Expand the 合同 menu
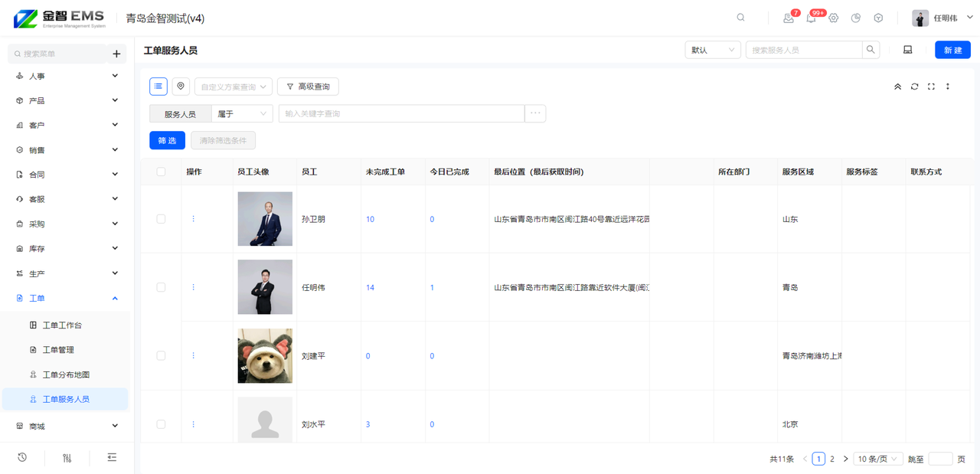Screen dimensions: 980x474 (x=67, y=175)
